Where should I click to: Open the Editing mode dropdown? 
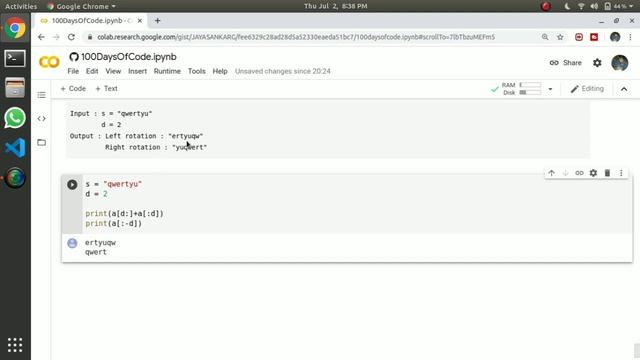pyautogui.click(x=587, y=89)
